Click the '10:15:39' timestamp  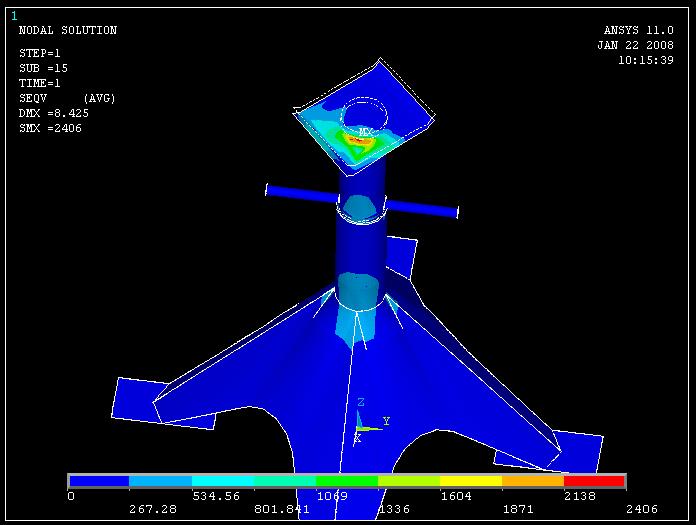tap(646, 60)
